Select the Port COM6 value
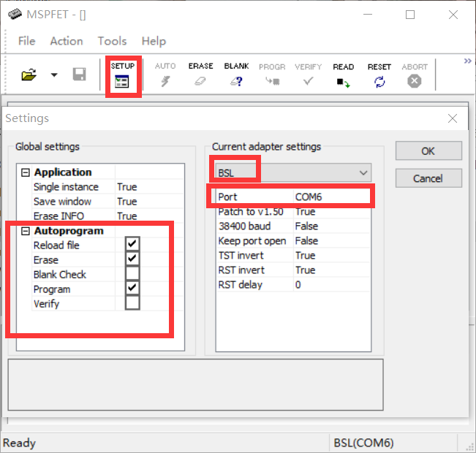 click(332, 197)
